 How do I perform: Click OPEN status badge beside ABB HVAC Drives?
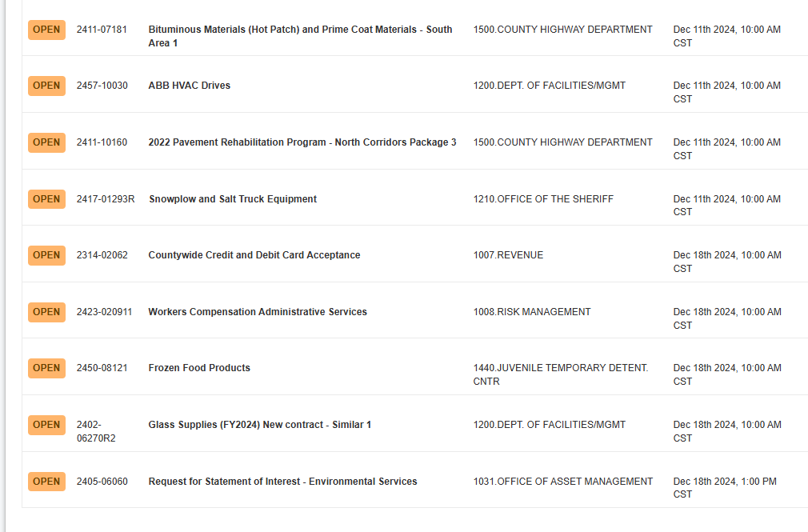click(x=46, y=86)
